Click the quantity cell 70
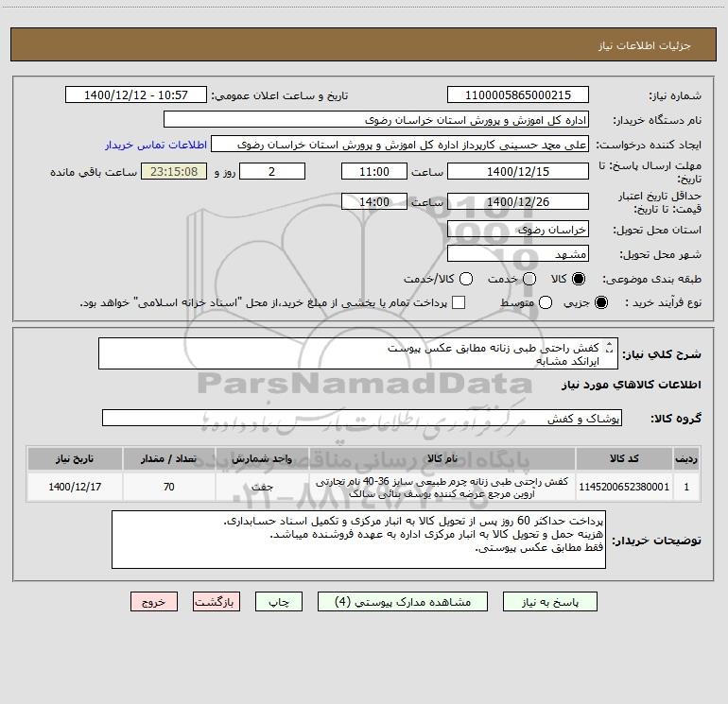Image resolution: width=728 pixels, height=704 pixels. pos(168,487)
